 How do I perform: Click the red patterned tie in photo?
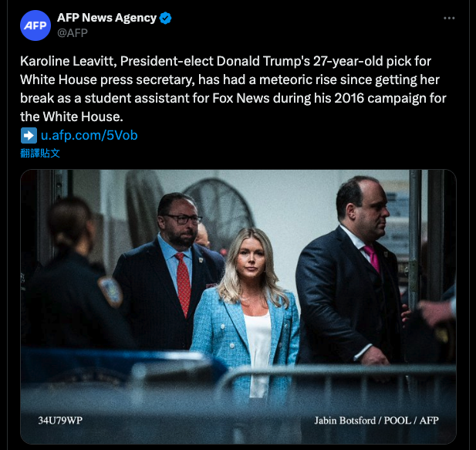pos(183,284)
